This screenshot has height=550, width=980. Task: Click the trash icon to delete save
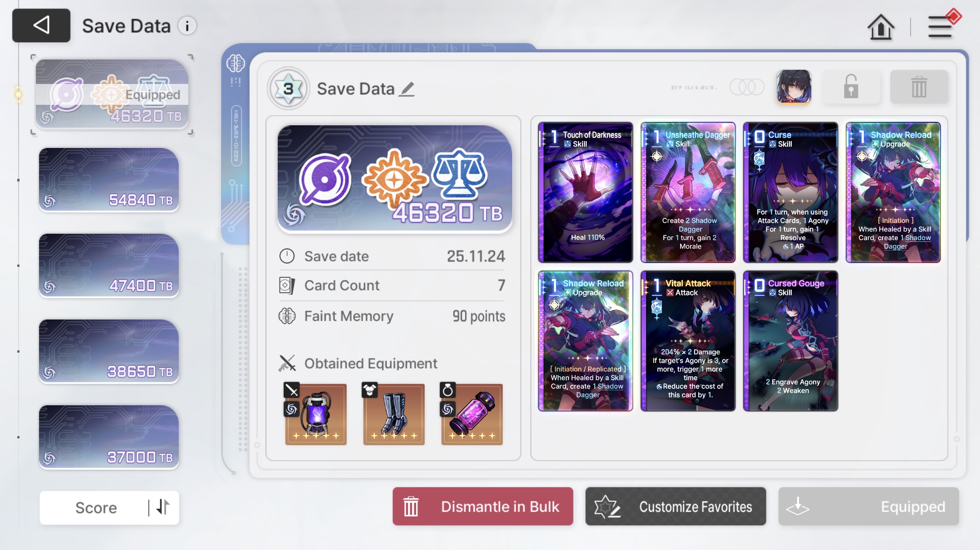[919, 87]
